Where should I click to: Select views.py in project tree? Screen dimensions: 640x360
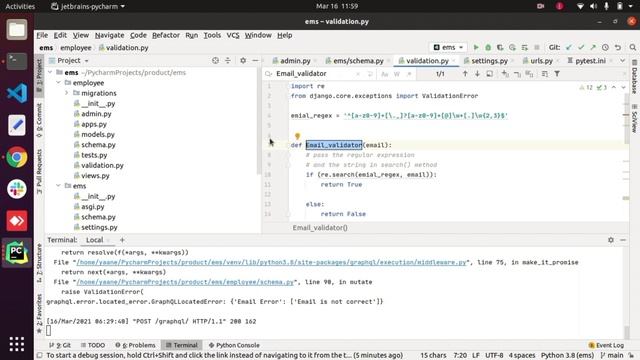[95, 176]
